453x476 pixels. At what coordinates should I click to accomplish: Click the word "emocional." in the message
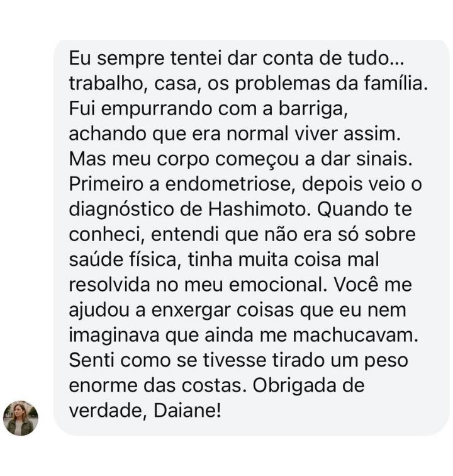(x=279, y=285)
